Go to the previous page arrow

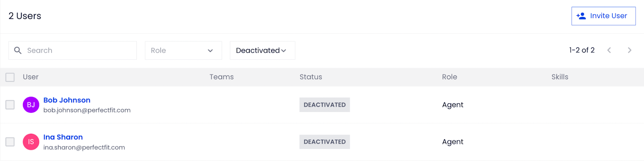[x=609, y=50]
